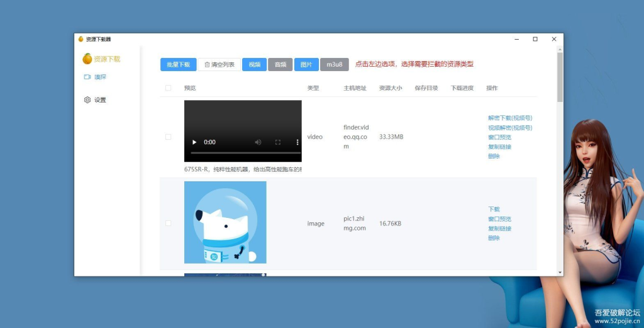
Task: Click 复制链接 for the image row
Action: [x=499, y=229]
